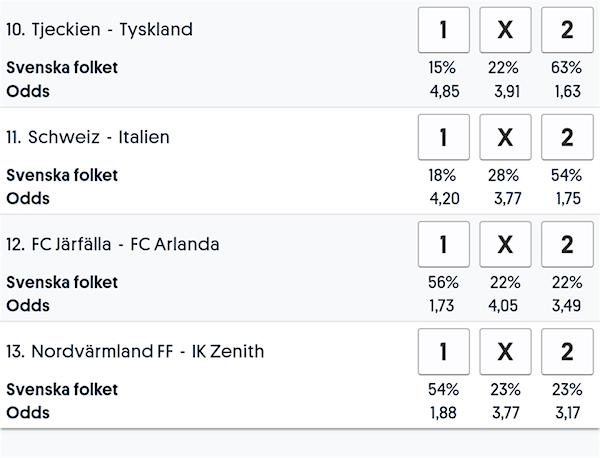Screen dimensions: 600x458
Task: Click the 4,20 odds for Schweiz
Action: click(x=444, y=199)
